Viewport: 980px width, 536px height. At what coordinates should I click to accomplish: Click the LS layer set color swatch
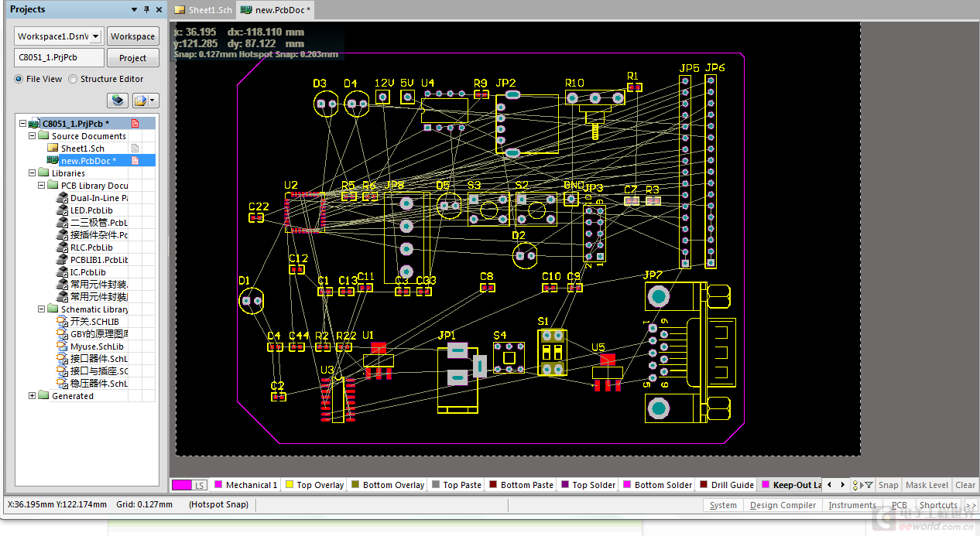point(182,485)
